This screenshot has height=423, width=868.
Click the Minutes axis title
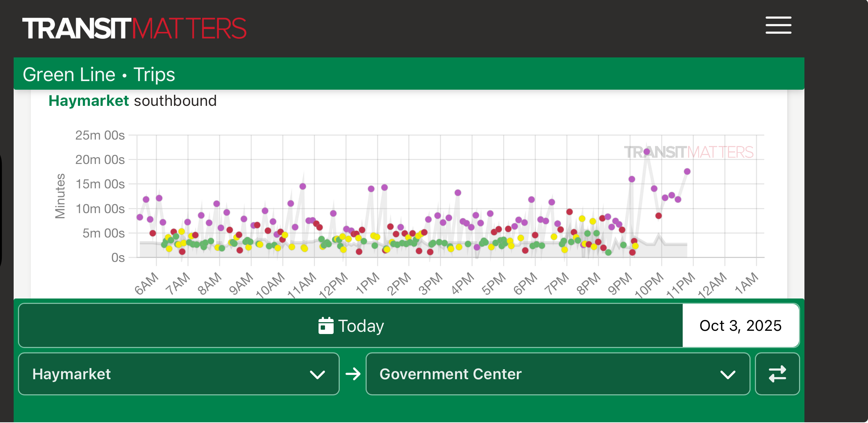pos(60,196)
